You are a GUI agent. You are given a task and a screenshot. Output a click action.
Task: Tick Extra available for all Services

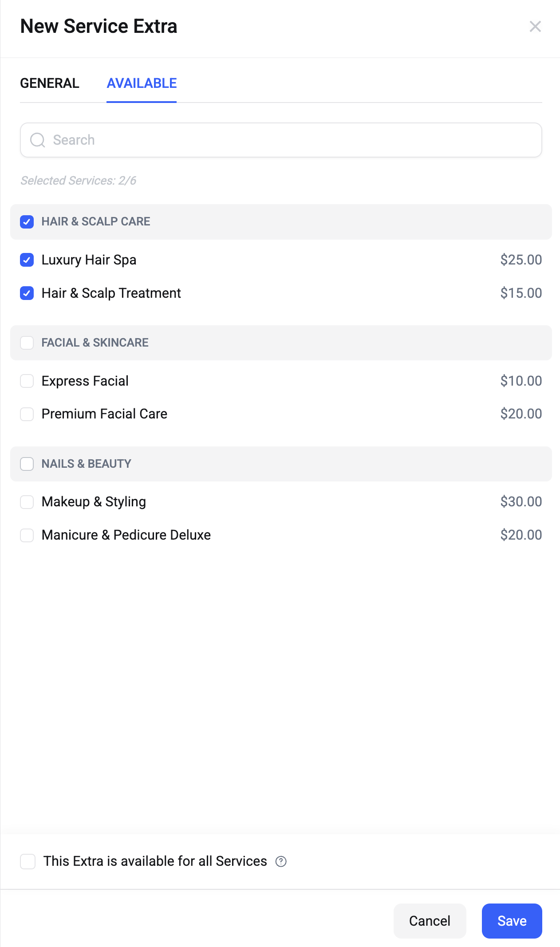pos(28,861)
